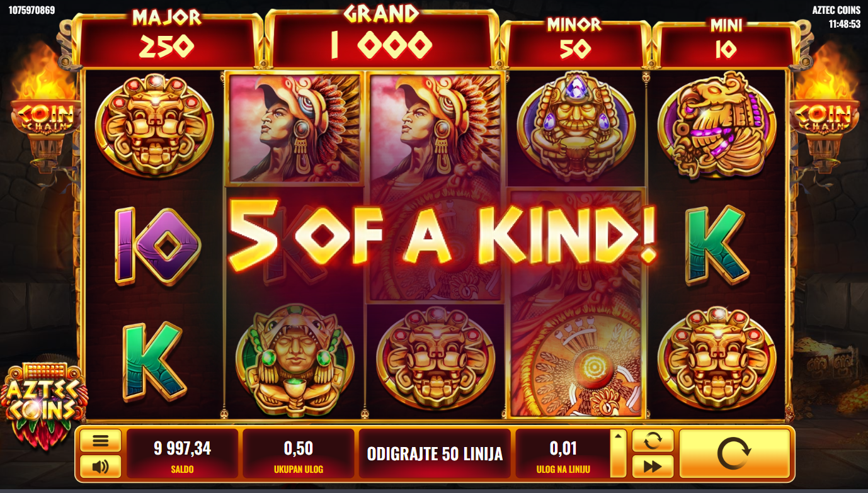Spin the reels with the large spin button
Viewport: 868px width, 493px height.
pos(734,453)
